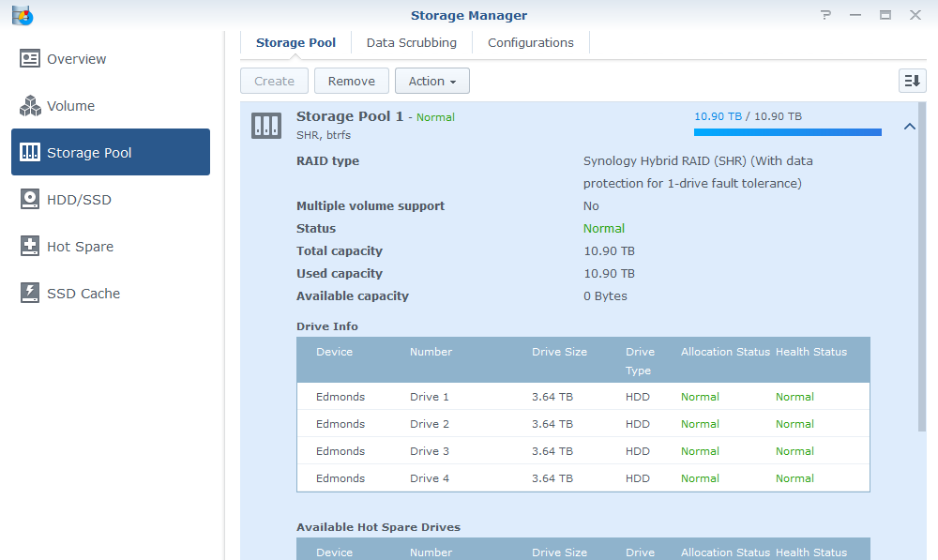
Task: Navigate to SSD Cache
Action: click(111, 294)
